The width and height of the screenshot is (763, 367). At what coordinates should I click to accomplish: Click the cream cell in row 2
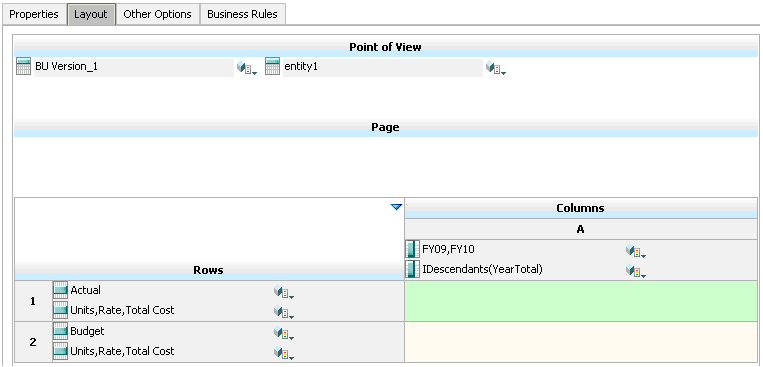581,342
